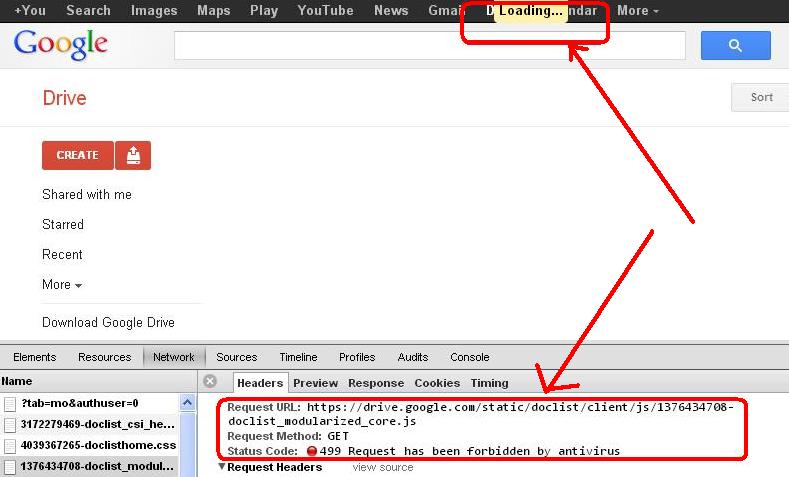Click the file icon for 1376434708-doclist_modul...

coord(10,466)
